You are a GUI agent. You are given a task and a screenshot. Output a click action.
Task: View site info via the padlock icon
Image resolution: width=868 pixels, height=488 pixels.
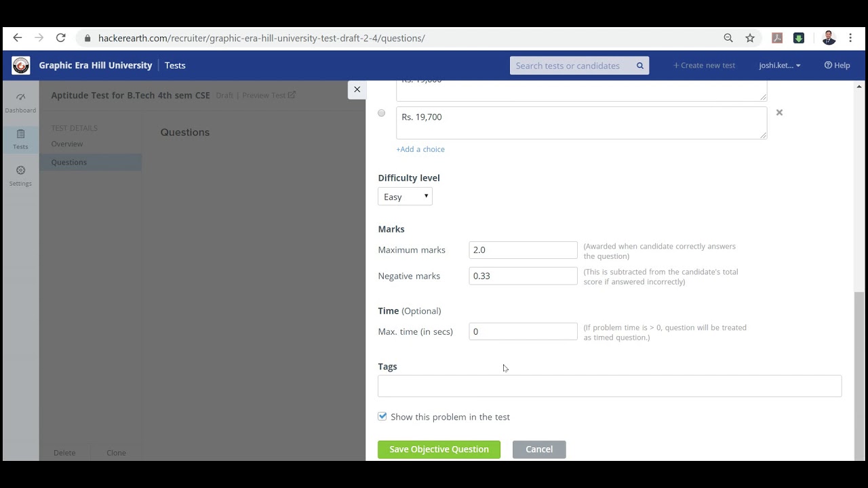pos(87,38)
